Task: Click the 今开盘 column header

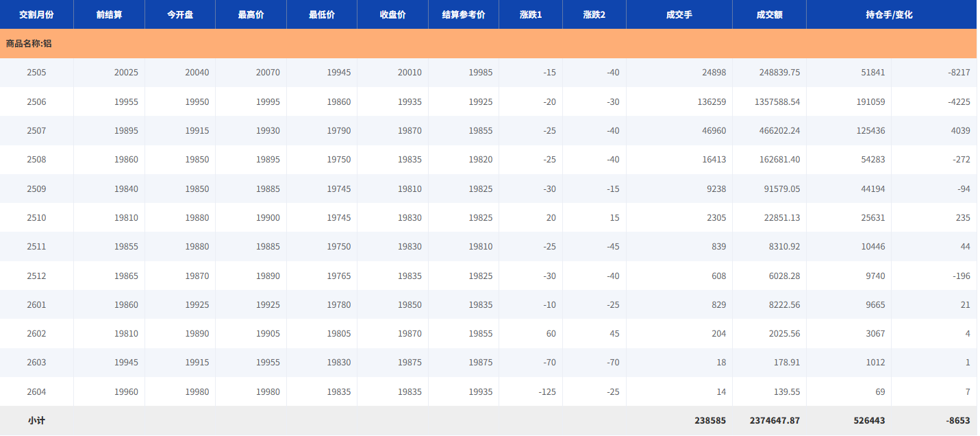Action: pyautogui.click(x=180, y=14)
